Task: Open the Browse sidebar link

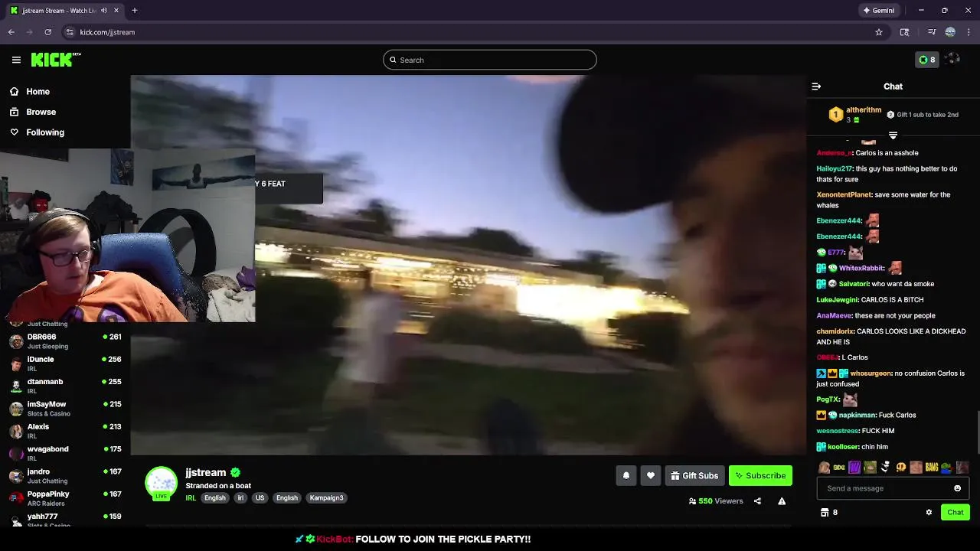Action: tap(32, 112)
